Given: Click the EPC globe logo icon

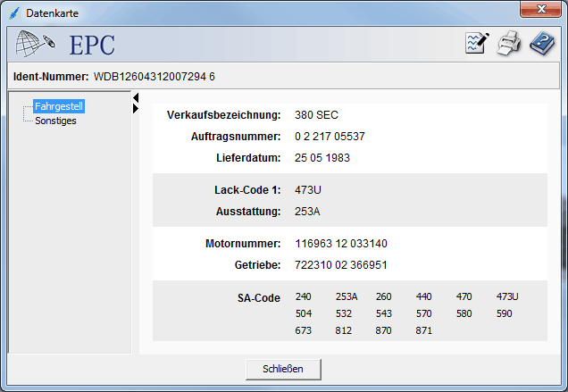Looking at the screenshot, I should click(37, 44).
